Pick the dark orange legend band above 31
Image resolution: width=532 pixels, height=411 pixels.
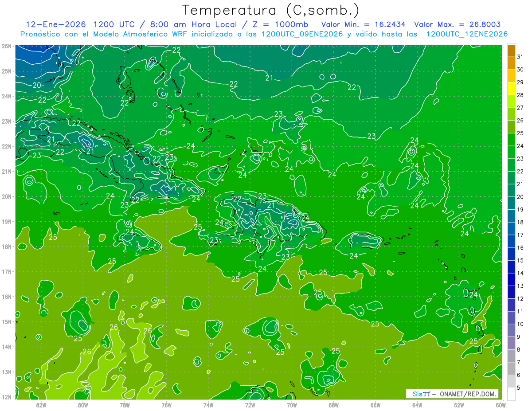(511, 51)
